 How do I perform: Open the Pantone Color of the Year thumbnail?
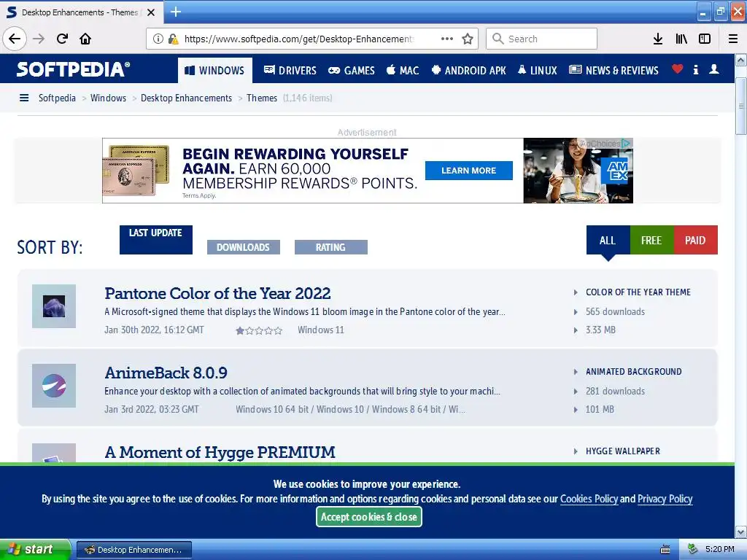coord(54,306)
